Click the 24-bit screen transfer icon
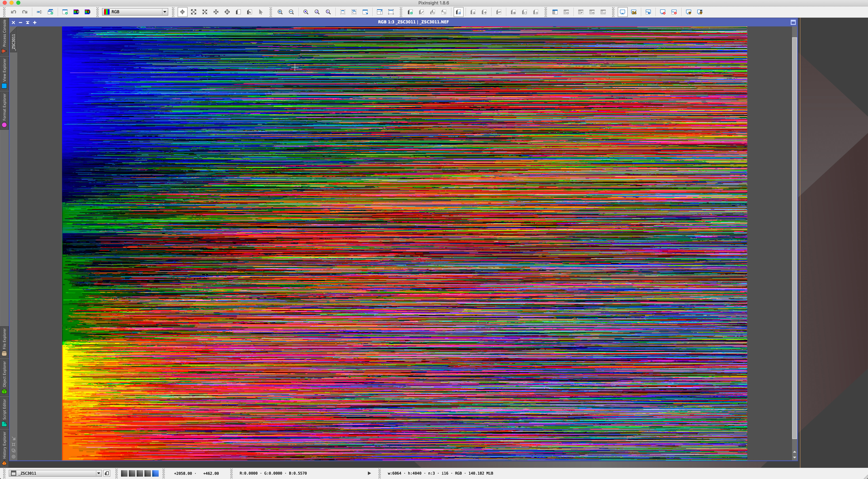 click(x=634, y=12)
